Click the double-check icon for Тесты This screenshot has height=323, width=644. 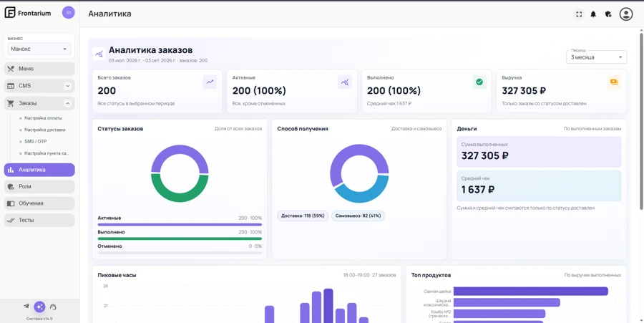[11, 221]
